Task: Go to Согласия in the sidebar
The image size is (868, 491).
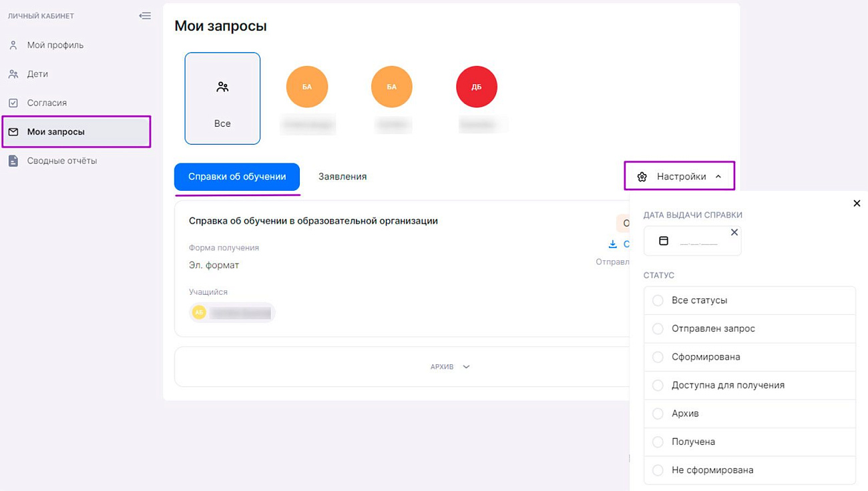Action: click(47, 103)
